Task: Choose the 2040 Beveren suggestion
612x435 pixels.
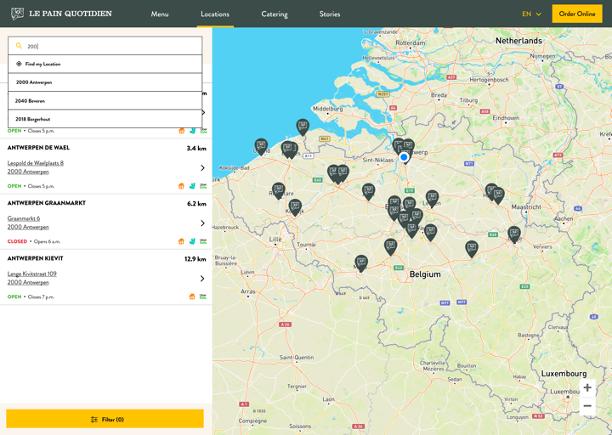Action: [105, 101]
